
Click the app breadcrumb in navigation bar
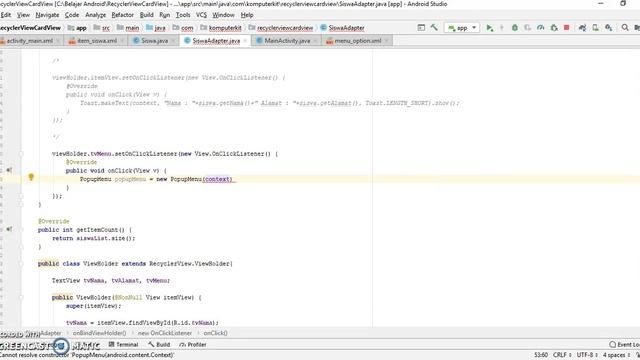78,28
